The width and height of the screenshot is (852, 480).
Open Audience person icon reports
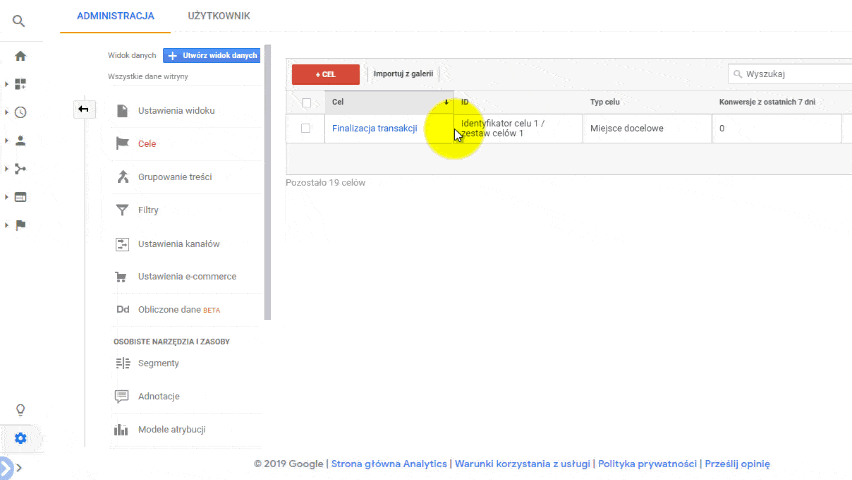pos(20,141)
